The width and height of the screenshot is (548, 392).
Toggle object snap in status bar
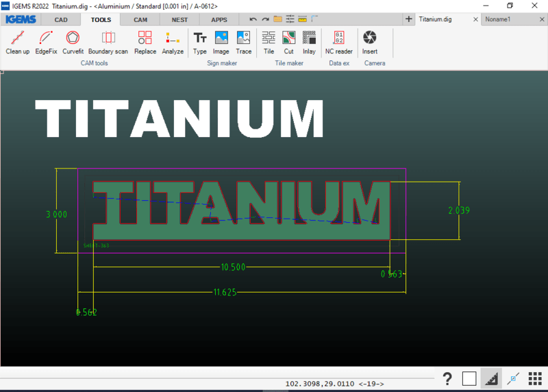click(512, 378)
